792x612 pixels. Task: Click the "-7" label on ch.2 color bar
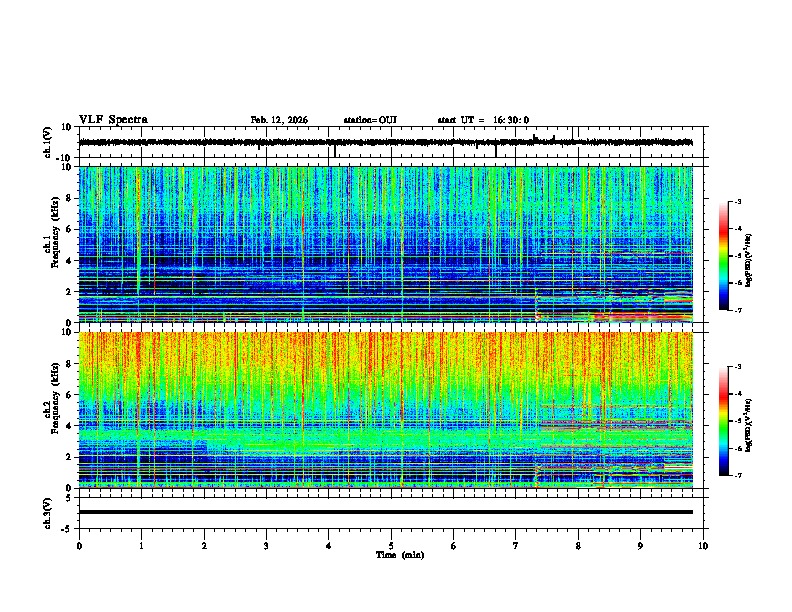(737, 475)
